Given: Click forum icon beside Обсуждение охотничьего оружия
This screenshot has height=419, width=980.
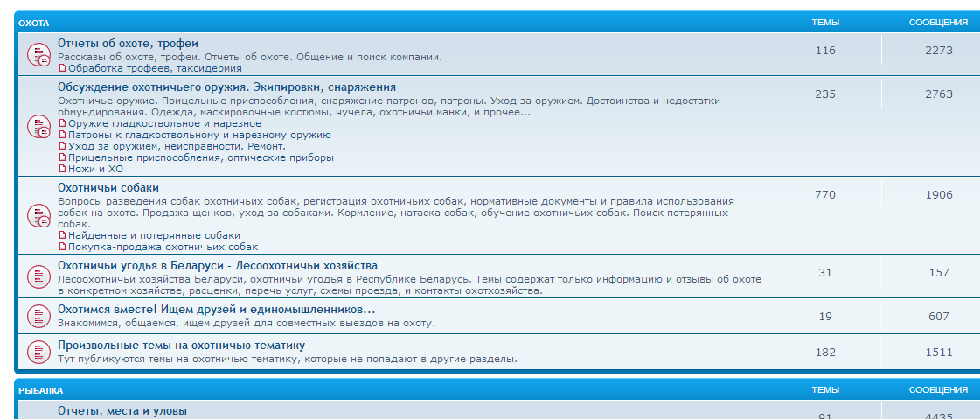Looking at the screenshot, I should (x=38, y=127).
